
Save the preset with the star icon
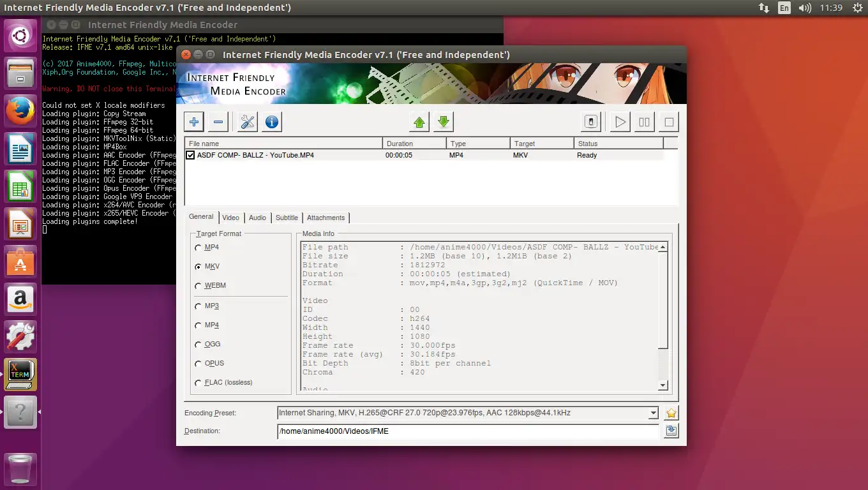671,413
